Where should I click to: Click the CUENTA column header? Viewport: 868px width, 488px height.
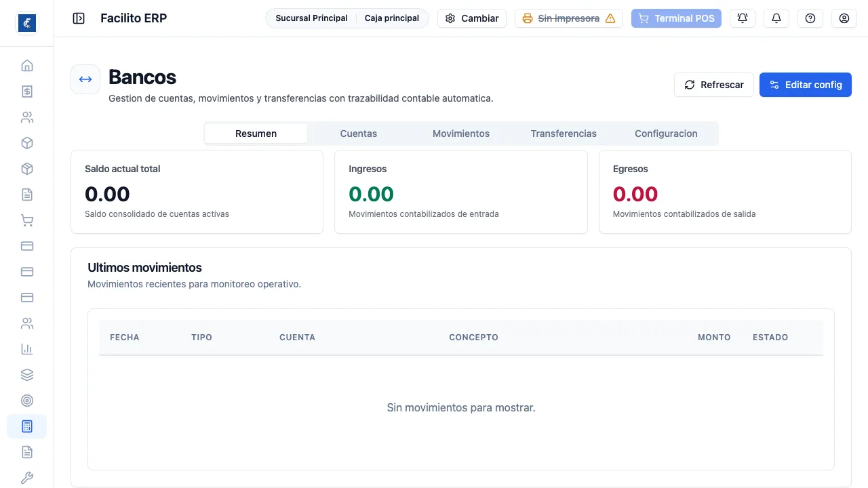[x=298, y=338]
